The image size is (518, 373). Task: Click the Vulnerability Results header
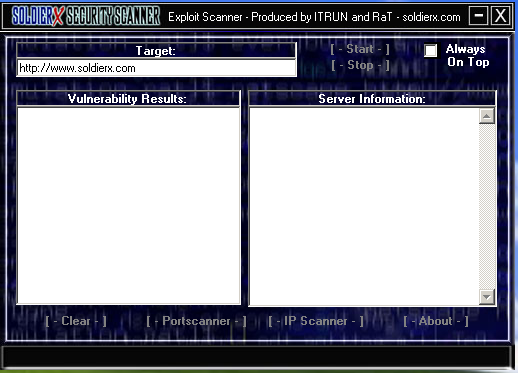(128, 99)
